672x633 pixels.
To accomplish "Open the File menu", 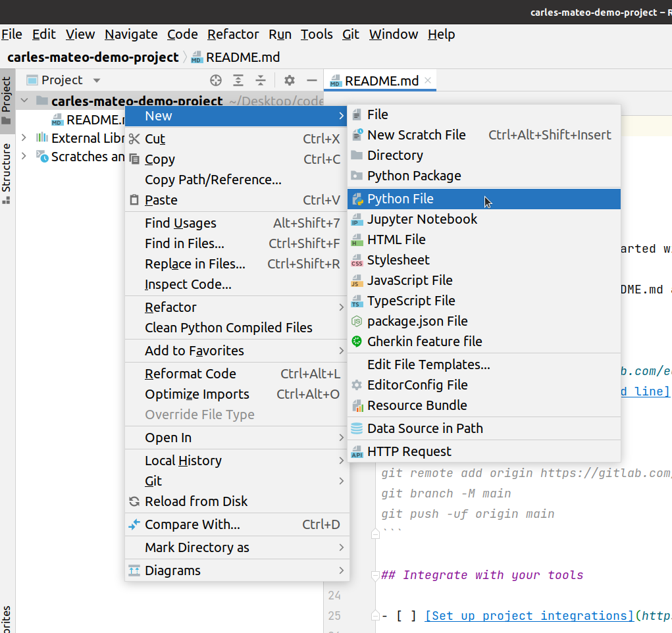I will tap(12, 34).
